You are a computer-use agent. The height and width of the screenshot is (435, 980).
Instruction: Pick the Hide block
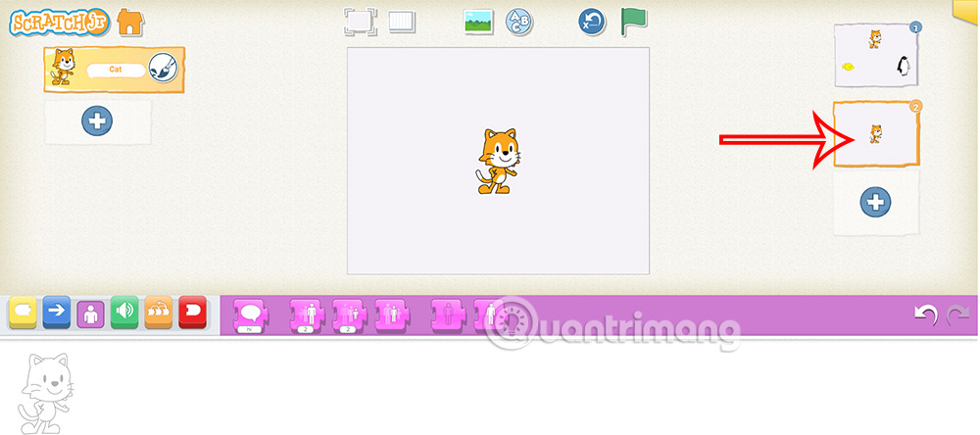(x=450, y=314)
